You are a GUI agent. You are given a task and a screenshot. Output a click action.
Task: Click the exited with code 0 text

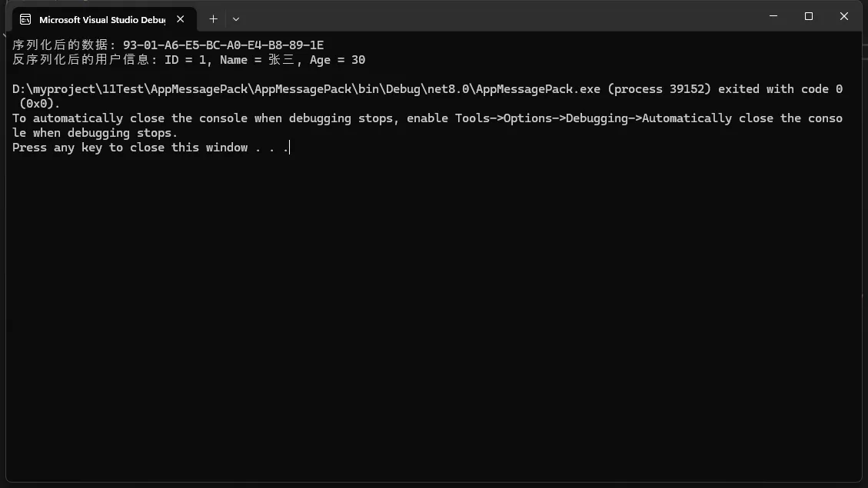pos(780,89)
